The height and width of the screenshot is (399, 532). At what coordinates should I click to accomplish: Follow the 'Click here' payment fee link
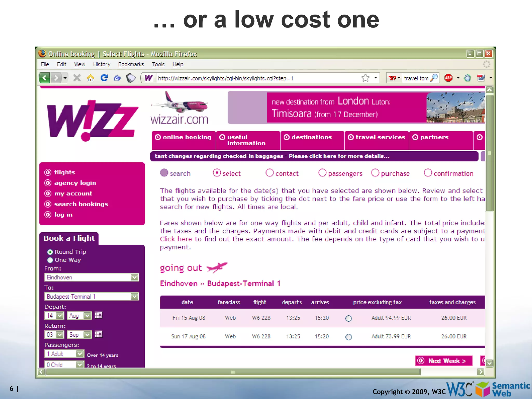coord(176,239)
